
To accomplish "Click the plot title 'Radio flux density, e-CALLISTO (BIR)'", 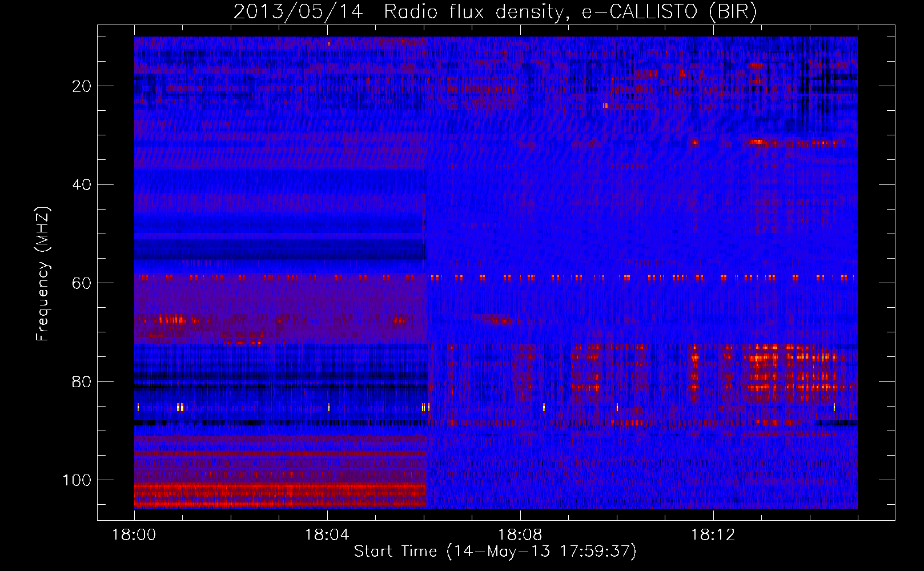I will pos(570,11).
